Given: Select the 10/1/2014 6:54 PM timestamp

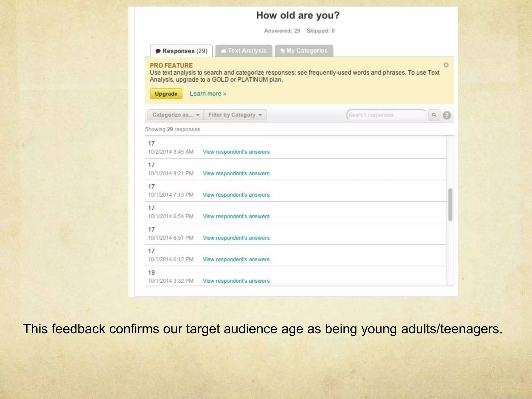Looking at the screenshot, I should (x=171, y=217).
